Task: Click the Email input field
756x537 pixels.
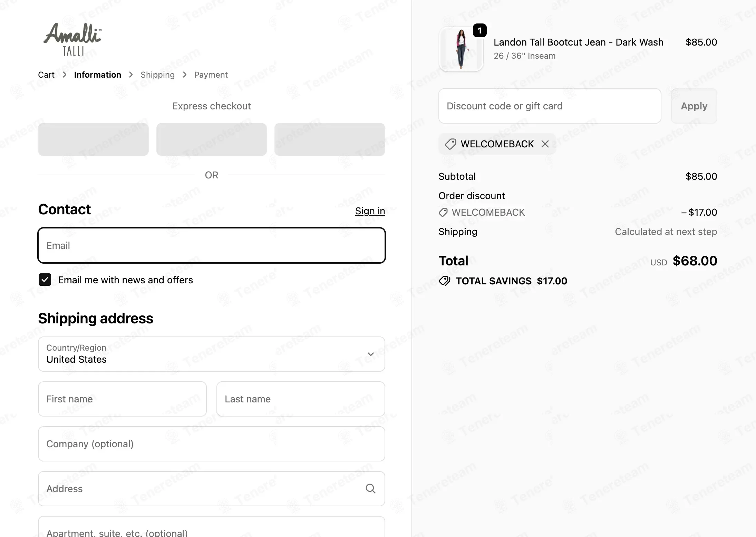Action: (x=212, y=245)
